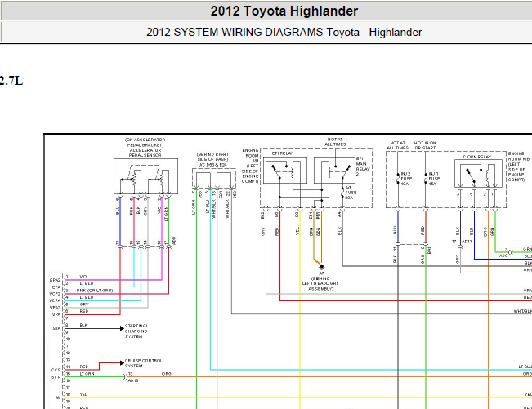Click the "VIO" wire label at pin 1

83,277
